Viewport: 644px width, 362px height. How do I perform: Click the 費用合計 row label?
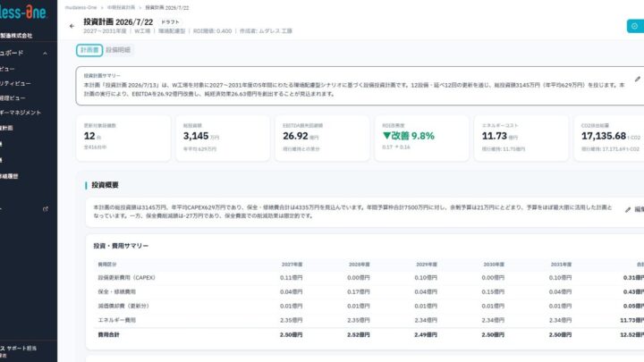[x=108, y=335]
